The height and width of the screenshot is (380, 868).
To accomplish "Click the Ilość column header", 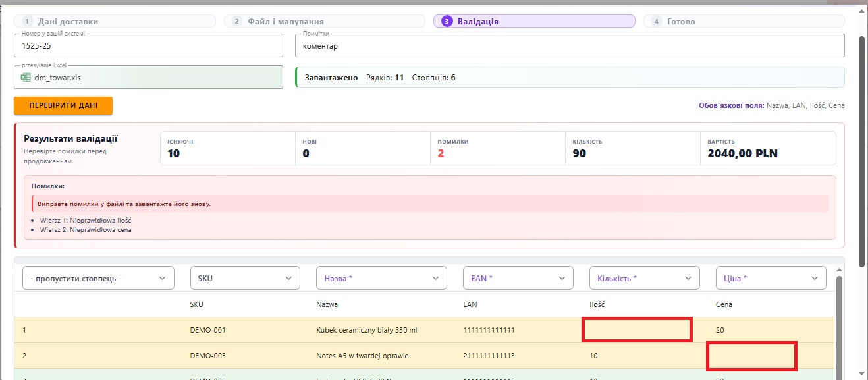I will [597, 304].
